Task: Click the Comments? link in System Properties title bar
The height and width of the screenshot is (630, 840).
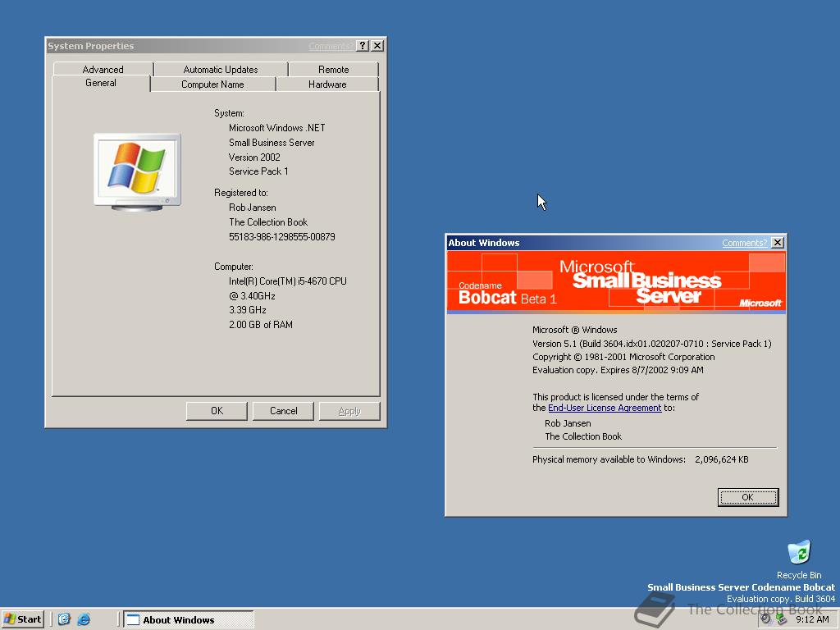Action: click(331, 46)
